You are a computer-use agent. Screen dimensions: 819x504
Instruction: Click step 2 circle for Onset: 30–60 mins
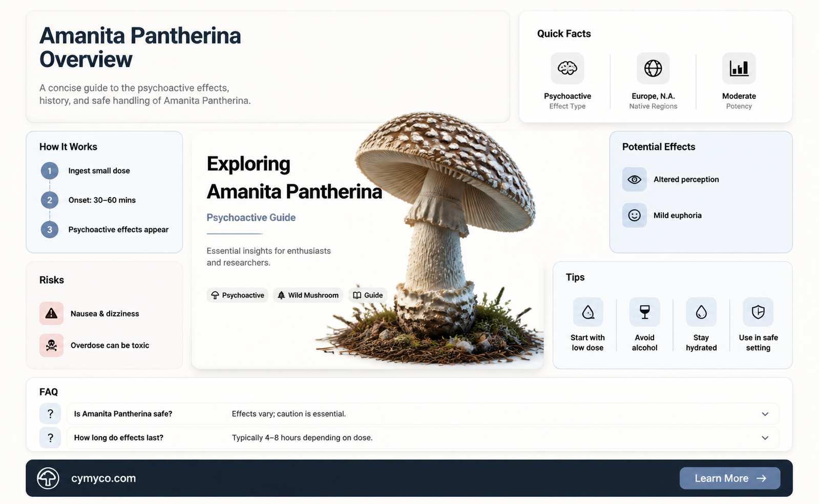point(50,200)
